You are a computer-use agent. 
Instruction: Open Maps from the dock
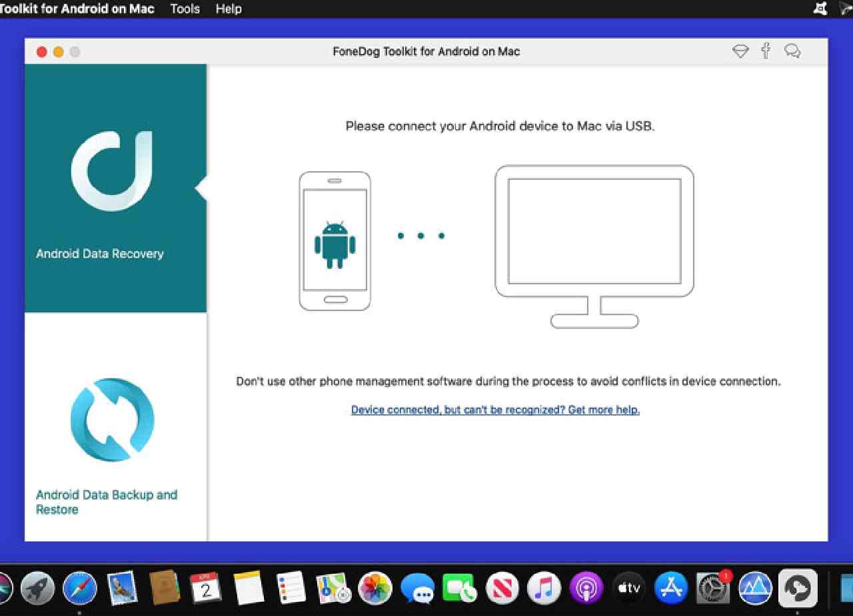(333, 589)
